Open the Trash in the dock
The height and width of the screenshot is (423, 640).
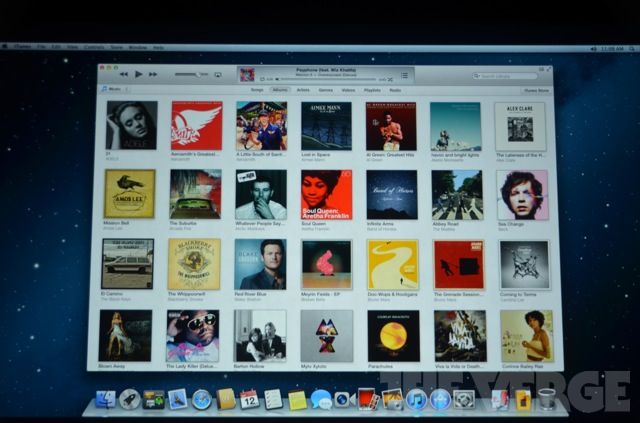click(546, 399)
